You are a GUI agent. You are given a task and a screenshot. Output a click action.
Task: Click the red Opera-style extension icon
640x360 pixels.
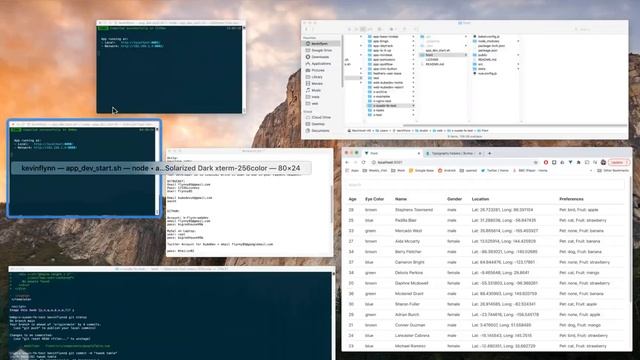tap(546, 162)
